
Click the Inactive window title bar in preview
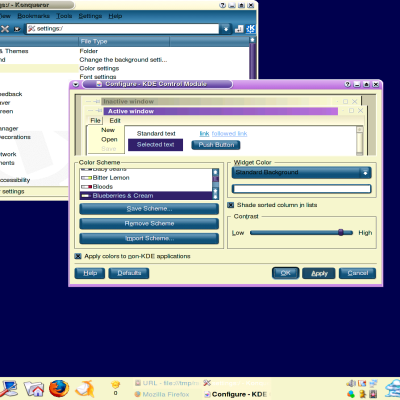[x=217, y=101]
